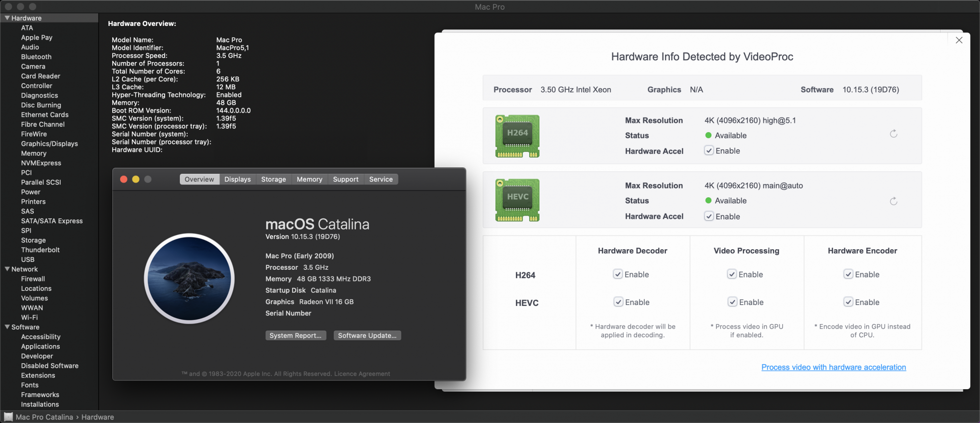
Task: Toggle HEVC Hardware Decoder Enable checkbox
Action: (618, 302)
